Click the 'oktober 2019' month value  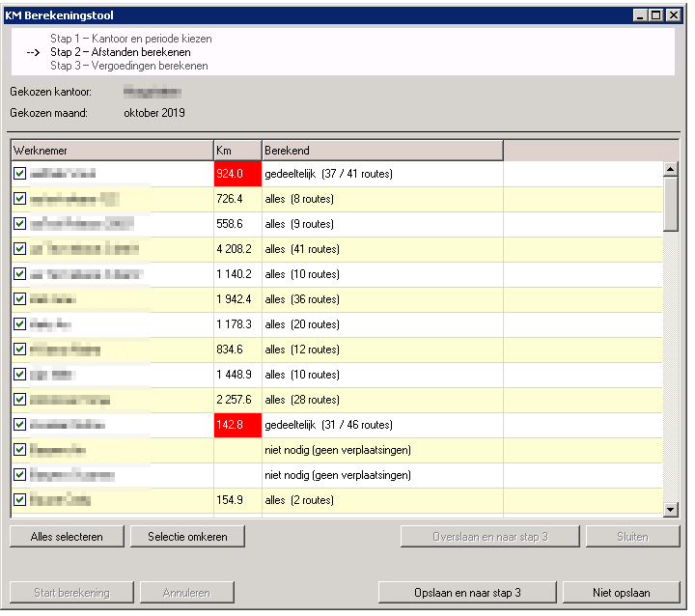154,113
